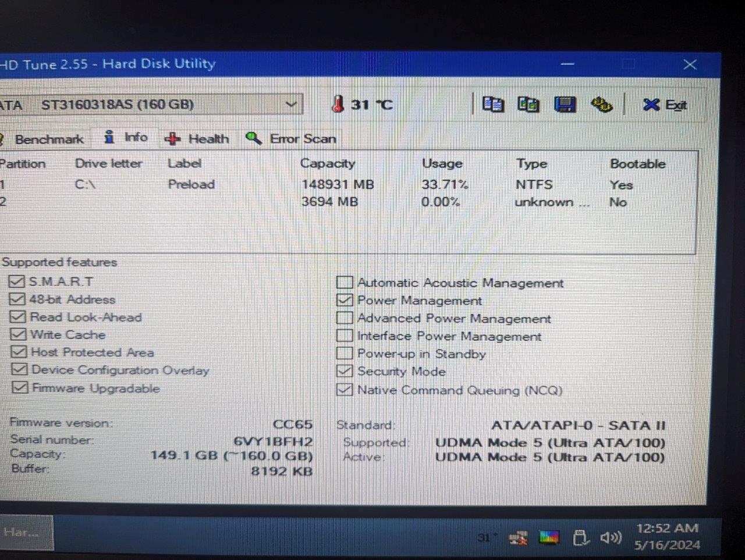Image resolution: width=745 pixels, height=560 pixels.
Task: Click the NTFS type cell
Action: pos(534,185)
